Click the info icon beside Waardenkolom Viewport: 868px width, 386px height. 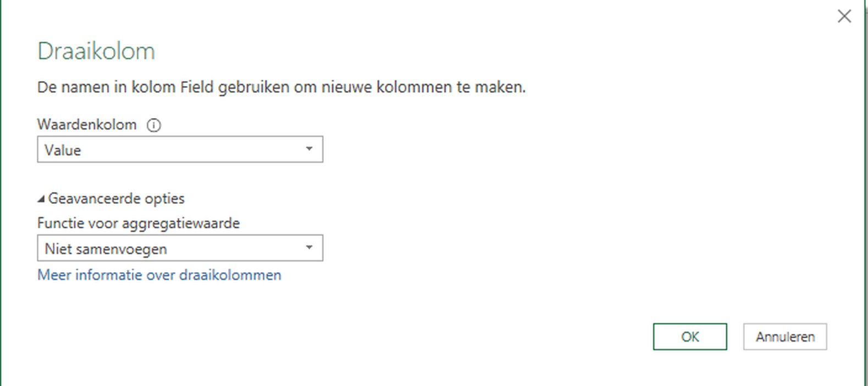154,125
